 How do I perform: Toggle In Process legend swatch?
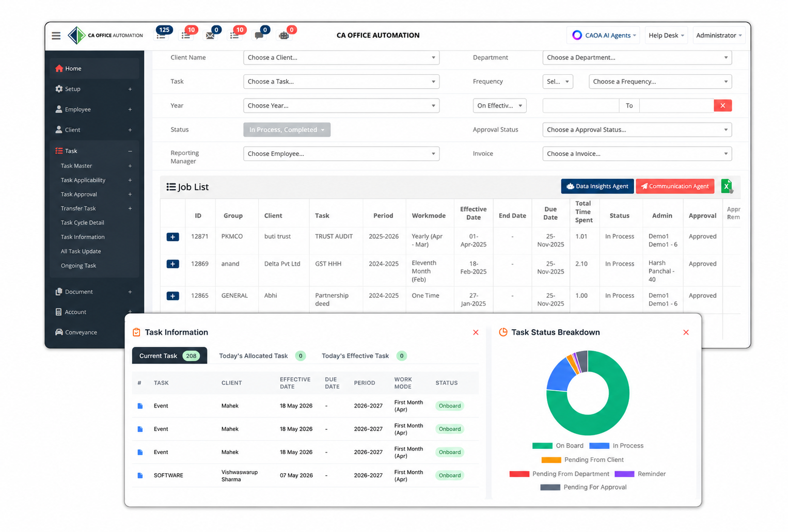point(599,446)
